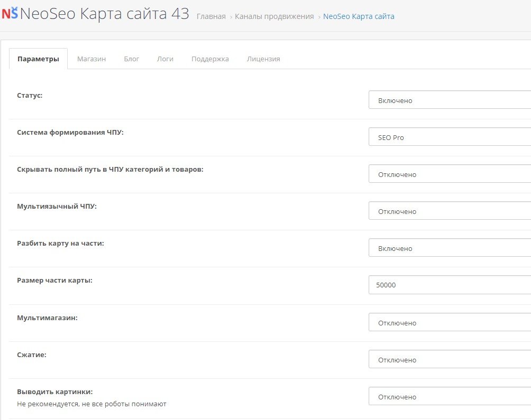The width and height of the screenshot is (531, 420).
Task: Go to the Поддержка tab
Action: pos(210,59)
